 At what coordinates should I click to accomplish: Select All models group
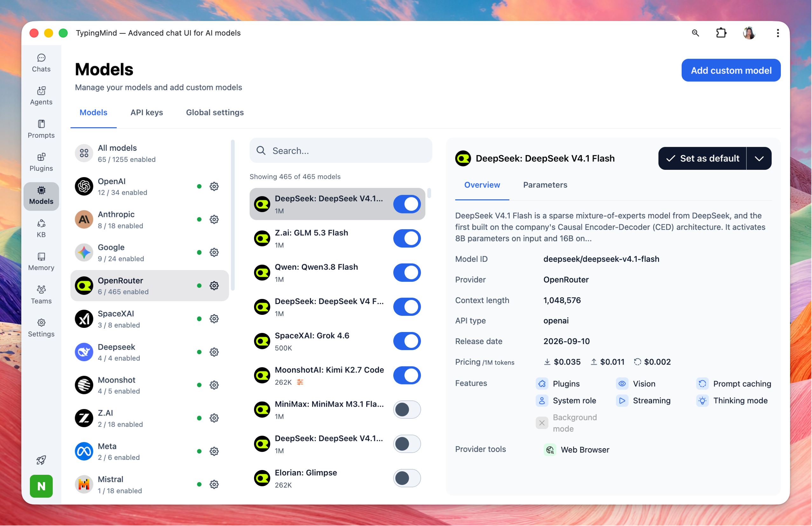click(150, 154)
